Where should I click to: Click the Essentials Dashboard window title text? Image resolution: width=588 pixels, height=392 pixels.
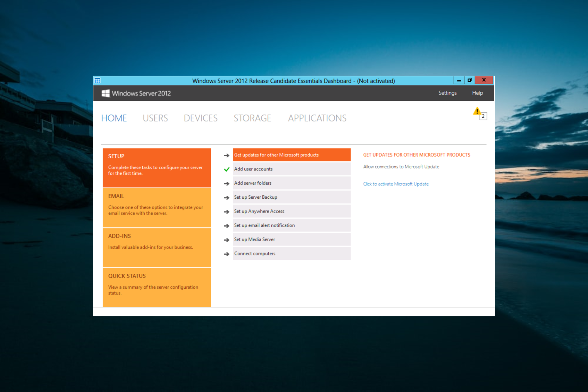point(294,81)
